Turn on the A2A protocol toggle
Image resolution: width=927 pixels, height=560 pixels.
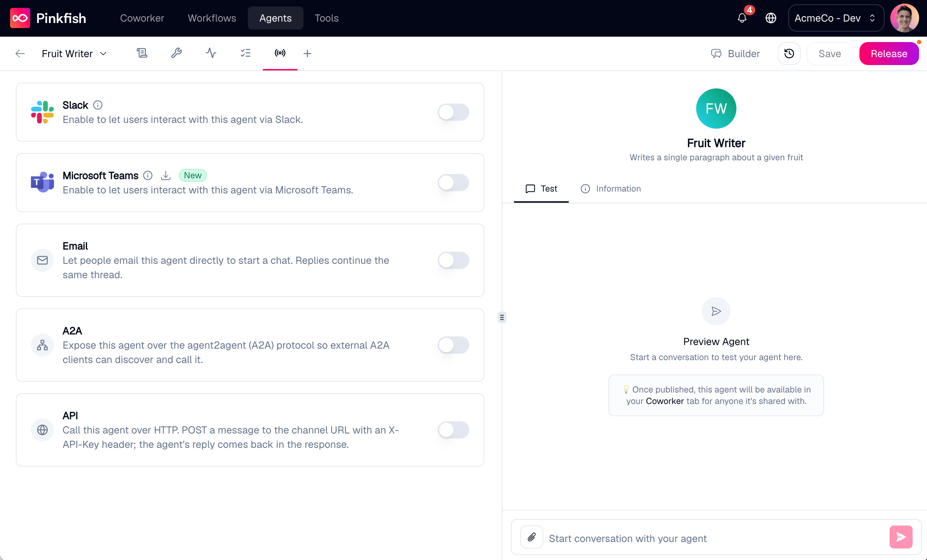point(453,345)
